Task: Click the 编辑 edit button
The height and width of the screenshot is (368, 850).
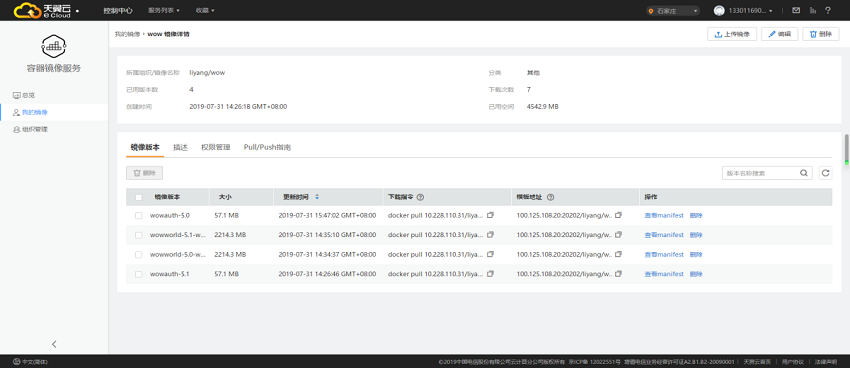Action: pos(780,34)
